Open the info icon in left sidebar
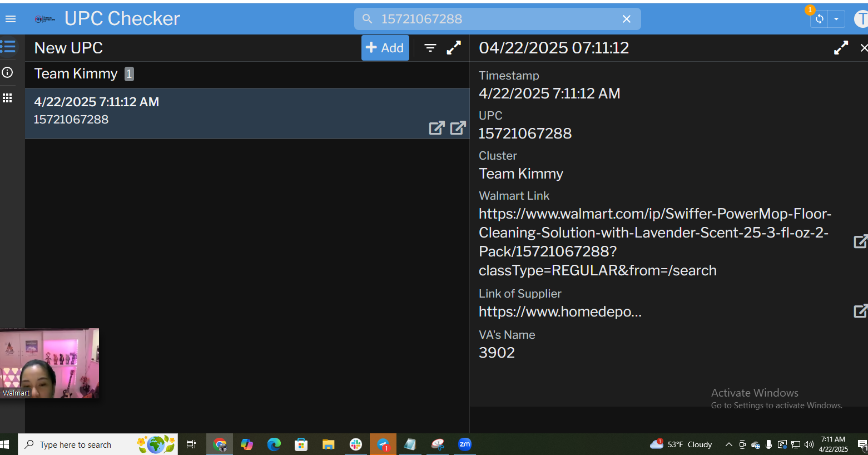868x455 pixels. tap(8, 72)
